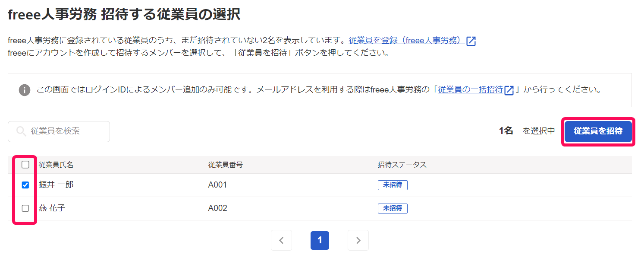Click the 未招待 badge for A001

393,185
